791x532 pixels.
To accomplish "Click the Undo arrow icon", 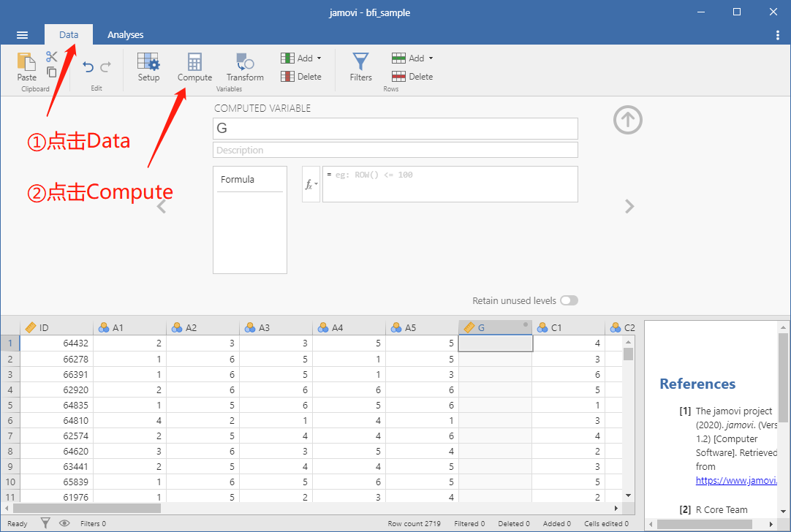I will point(88,66).
